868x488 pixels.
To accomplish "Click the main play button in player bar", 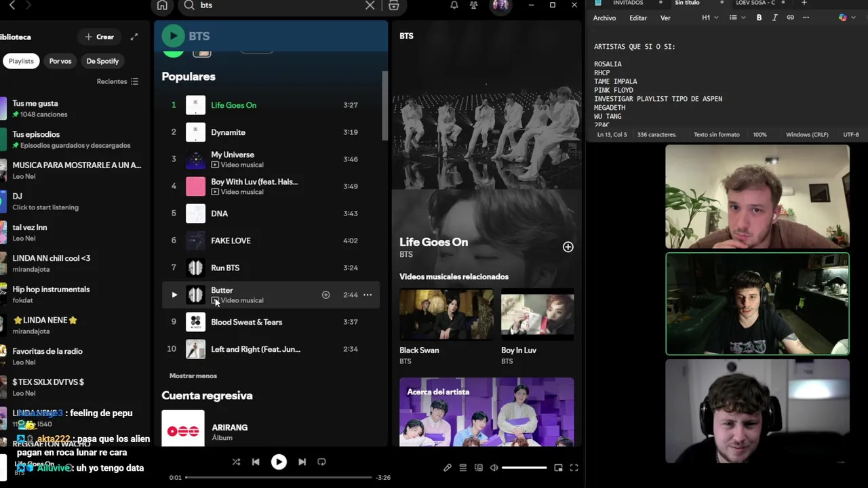I will [x=279, y=462].
